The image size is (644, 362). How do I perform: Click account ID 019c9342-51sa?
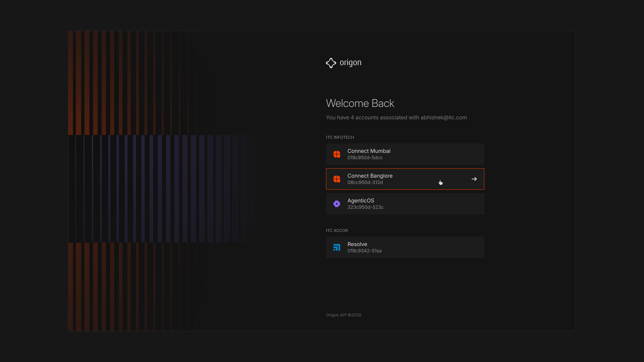click(x=364, y=251)
